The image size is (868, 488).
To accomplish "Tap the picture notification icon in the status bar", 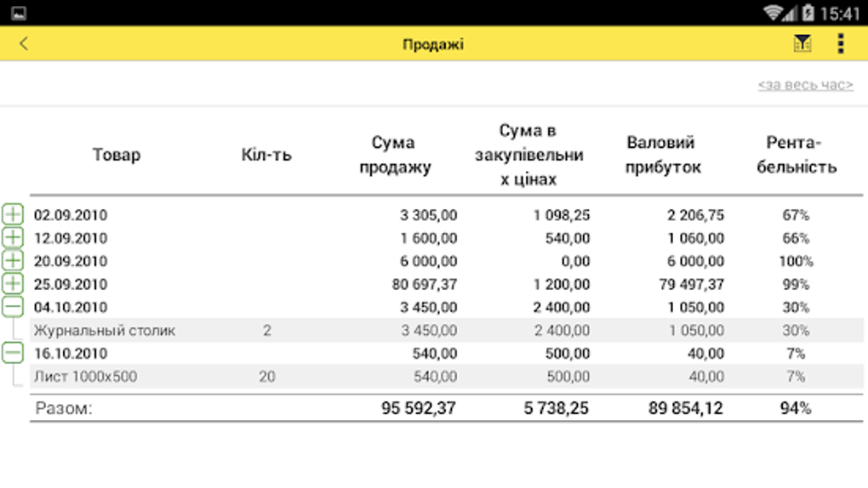I will click(x=18, y=13).
